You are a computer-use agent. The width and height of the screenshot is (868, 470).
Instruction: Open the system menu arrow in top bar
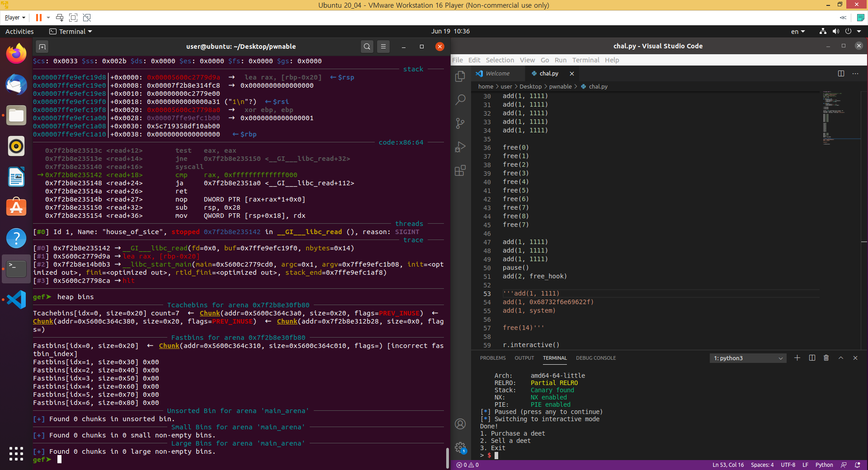point(859,31)
